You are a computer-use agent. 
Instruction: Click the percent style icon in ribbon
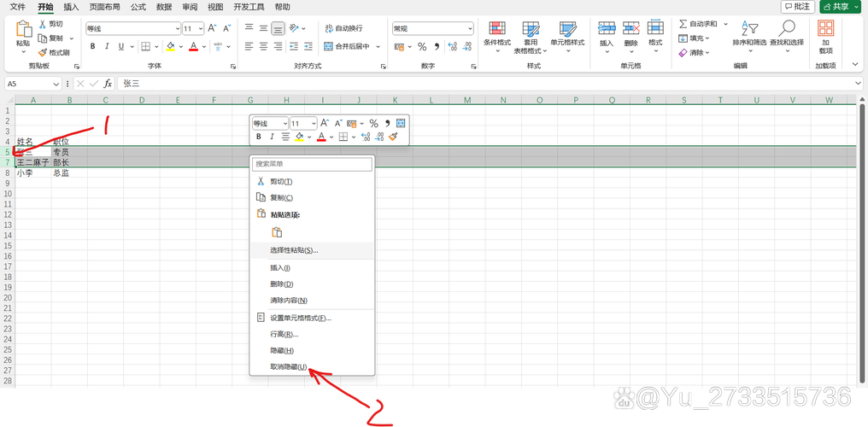coord(422,46)
